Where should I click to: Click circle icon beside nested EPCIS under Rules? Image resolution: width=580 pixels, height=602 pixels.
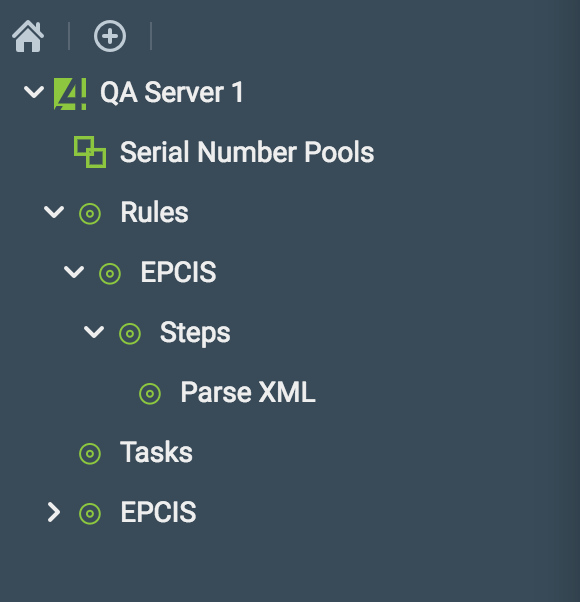[x=110, y=273]
